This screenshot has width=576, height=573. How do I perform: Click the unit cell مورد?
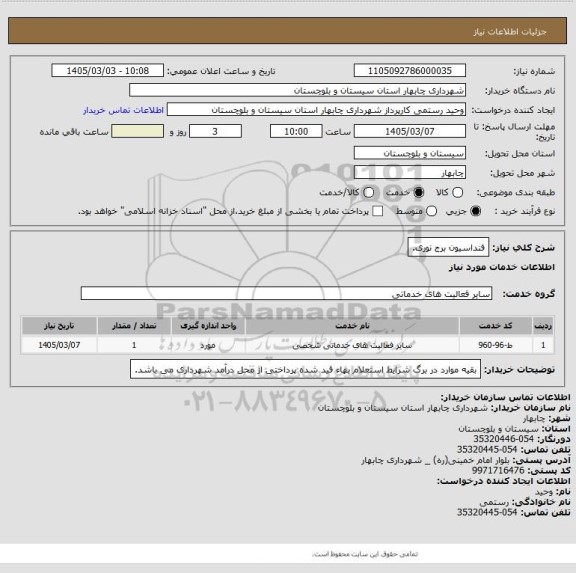pos(208,345)
